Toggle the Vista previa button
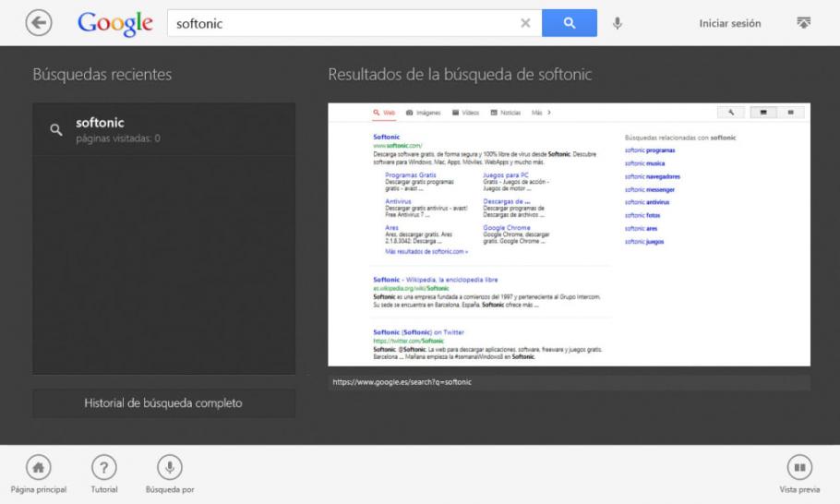This screenshot has width=840, height=504. 798,465
